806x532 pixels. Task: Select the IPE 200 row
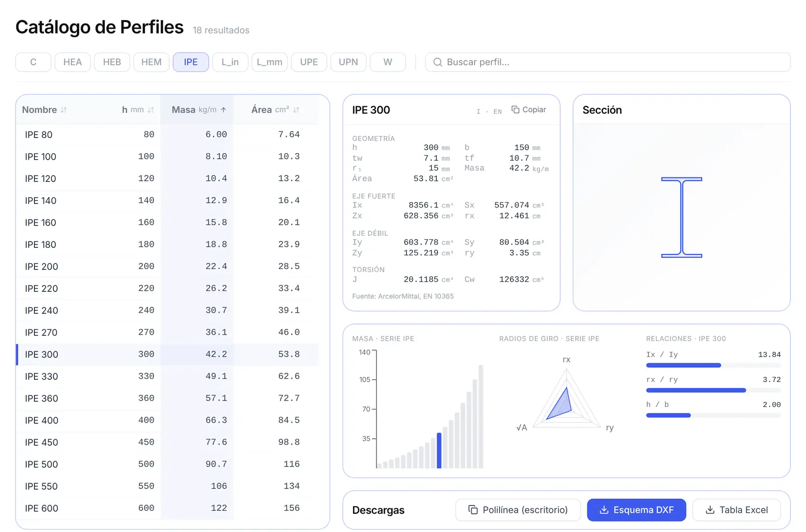point(167,267)
